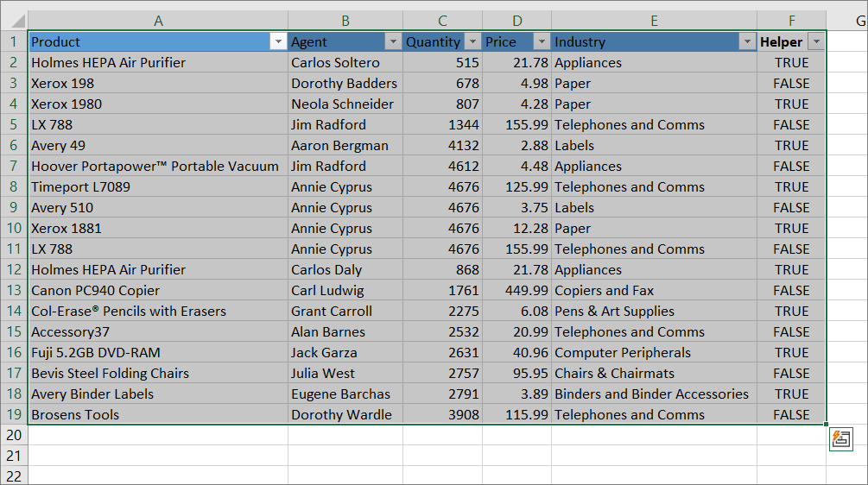Open the Quick Analysis icon below the table
Viewport: 868px width, 485px height.
tap(841, 439)
